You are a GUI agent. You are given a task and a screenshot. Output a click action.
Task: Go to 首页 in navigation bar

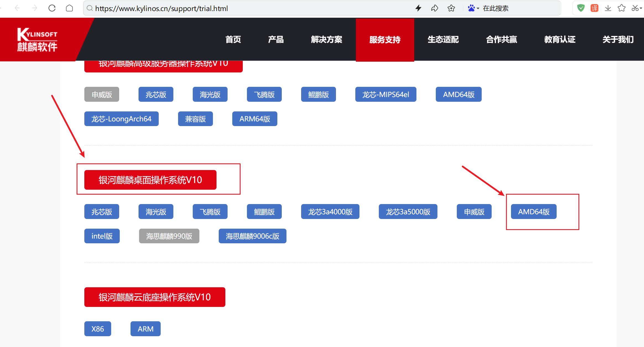233,40
